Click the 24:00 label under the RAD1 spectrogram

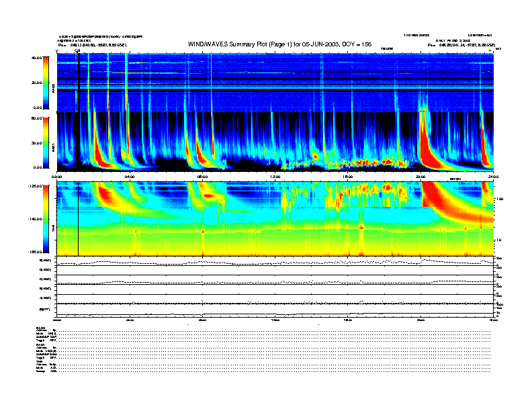point(493,177)
